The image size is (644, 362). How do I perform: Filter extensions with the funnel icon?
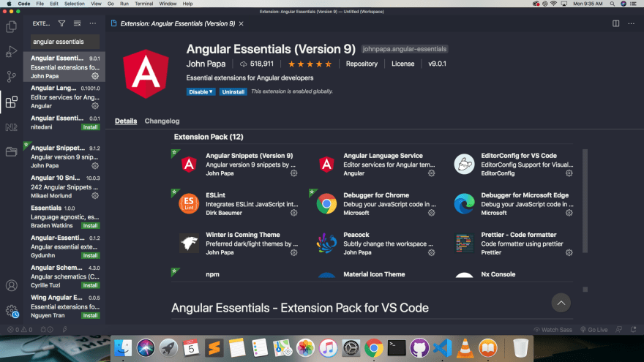point(61,23)
